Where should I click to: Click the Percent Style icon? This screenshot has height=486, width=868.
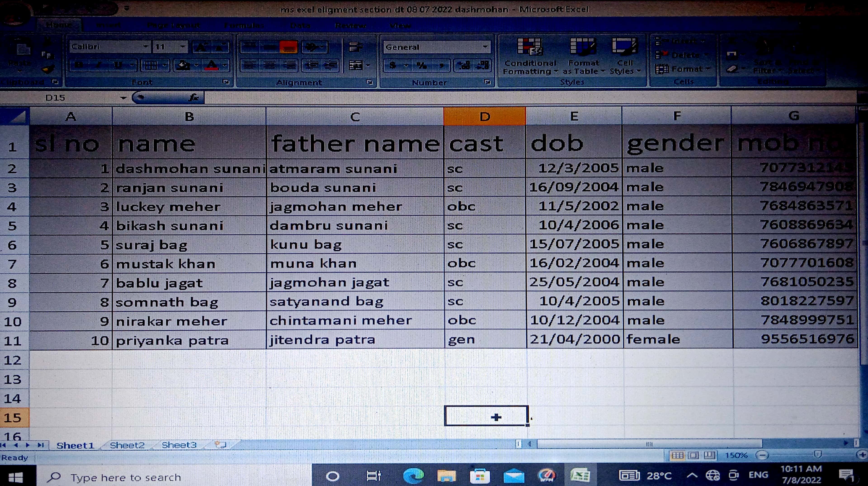(x=422, y=65)
